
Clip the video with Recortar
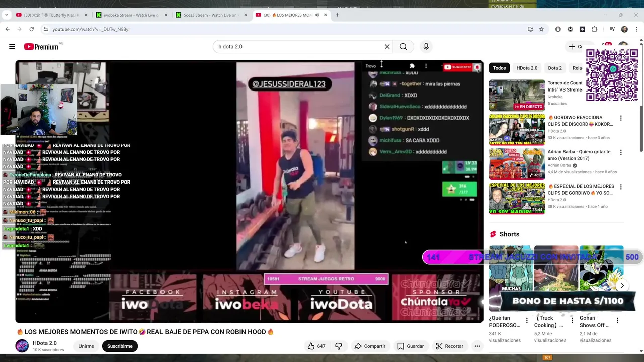point(450,346)
